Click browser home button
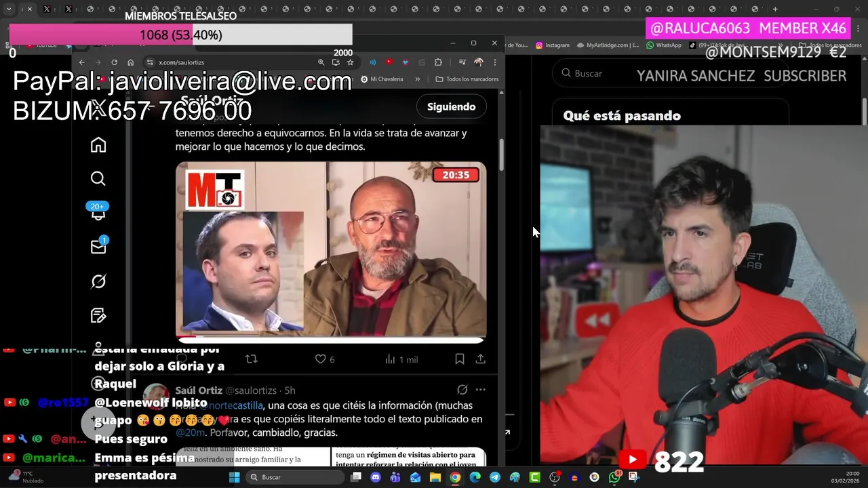The width and height of the screenshot is (868, 488). 130,62
